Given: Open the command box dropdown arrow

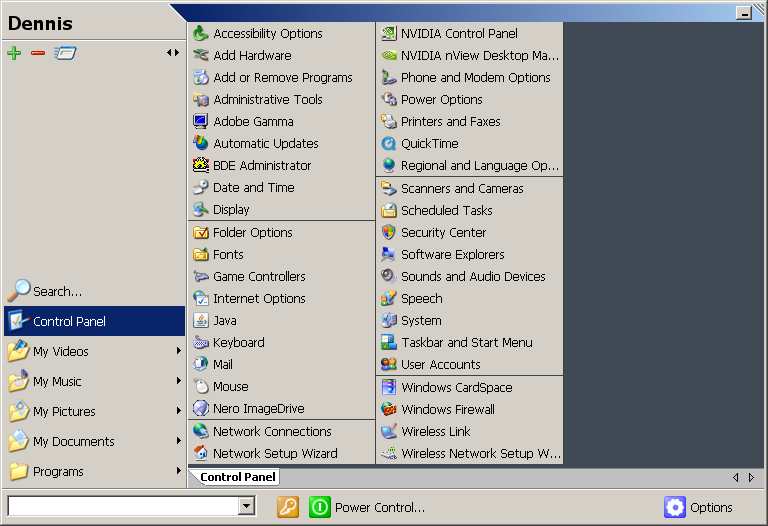Looking at the screenshot, I should pos(247,506).
